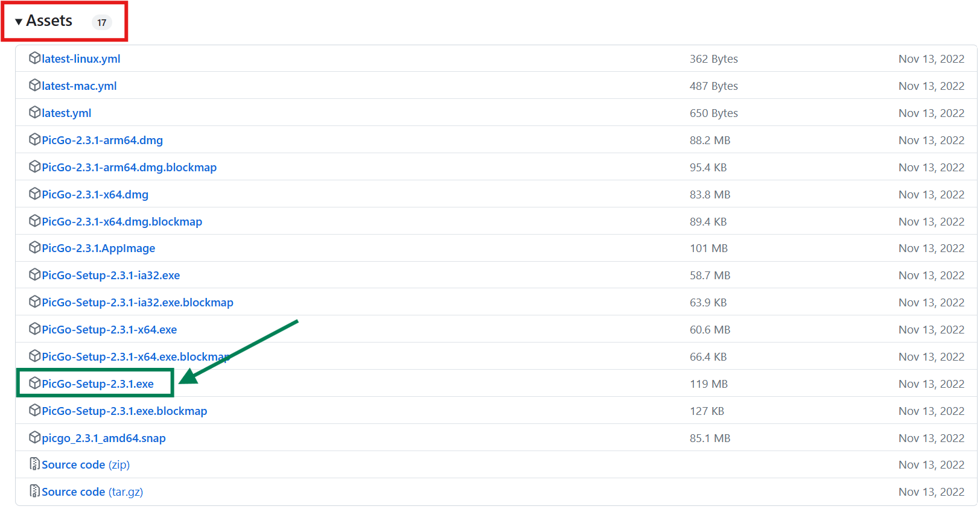This screenshot has width=980, height=509.
Task: Download Source code (tar.gz)
Action: (92, 492)
